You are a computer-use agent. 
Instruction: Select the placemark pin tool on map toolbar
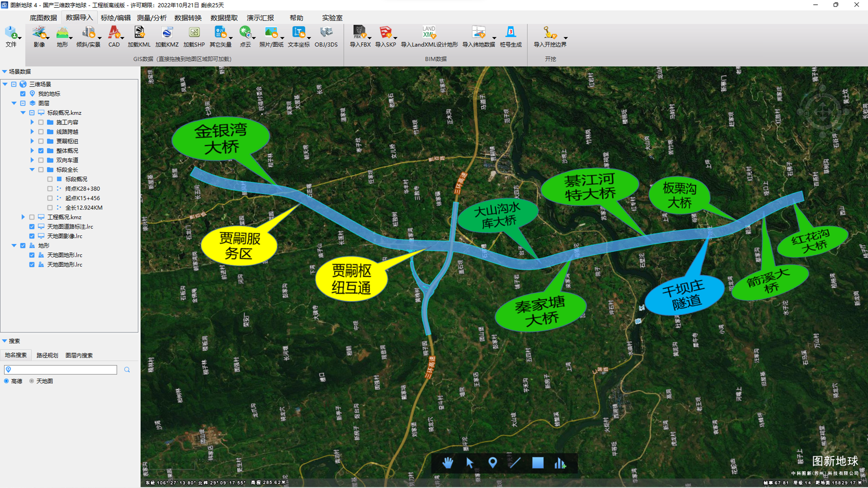(492, 463)
